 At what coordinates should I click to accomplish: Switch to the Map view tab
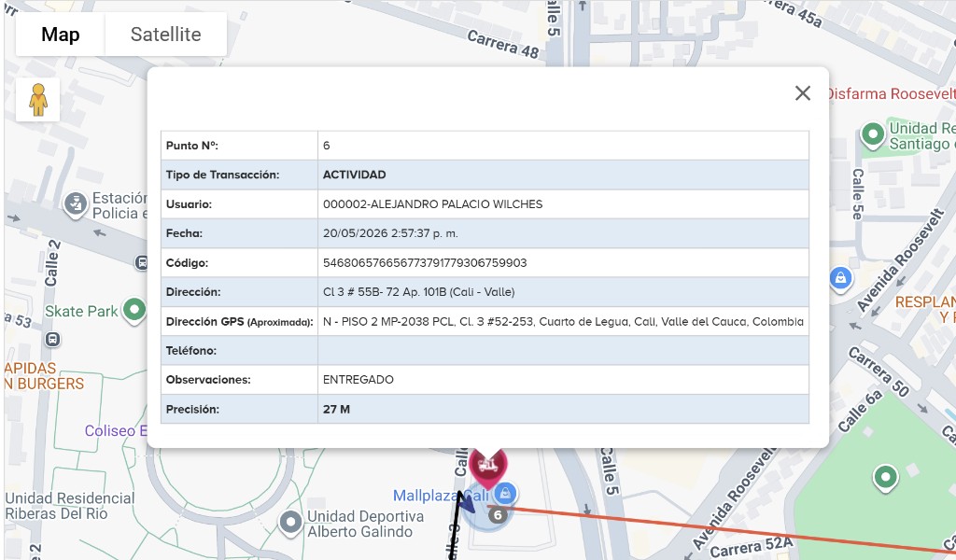pos(61,35)
